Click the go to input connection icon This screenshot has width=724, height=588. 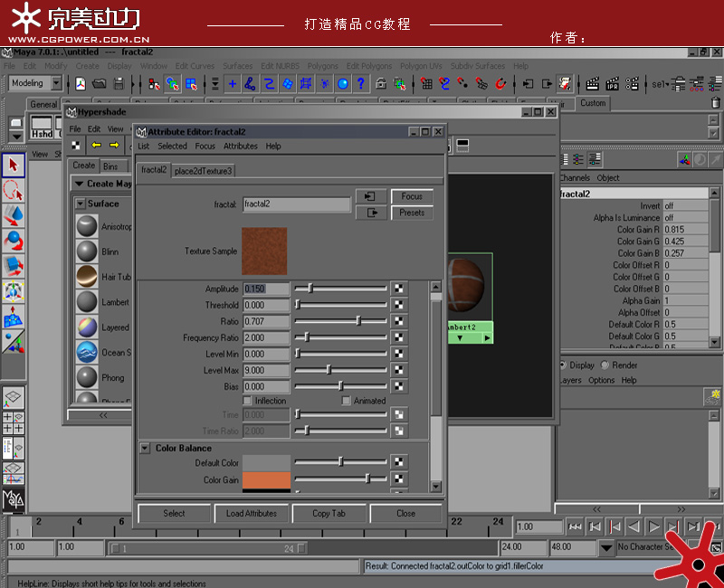coord(371,196)
